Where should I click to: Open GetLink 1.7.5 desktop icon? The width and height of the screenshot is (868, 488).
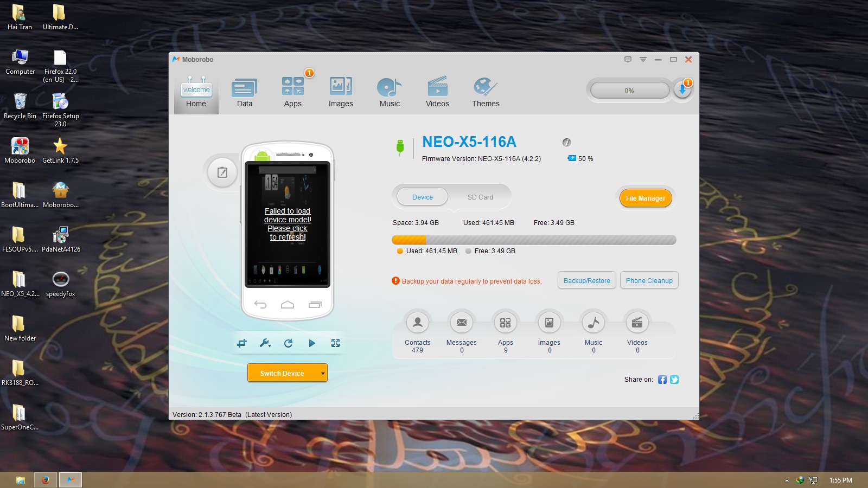point(60,150)
